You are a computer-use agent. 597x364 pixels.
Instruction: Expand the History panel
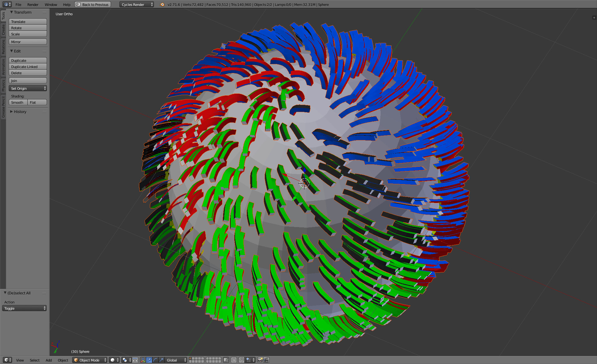click(x=20, y=111)
